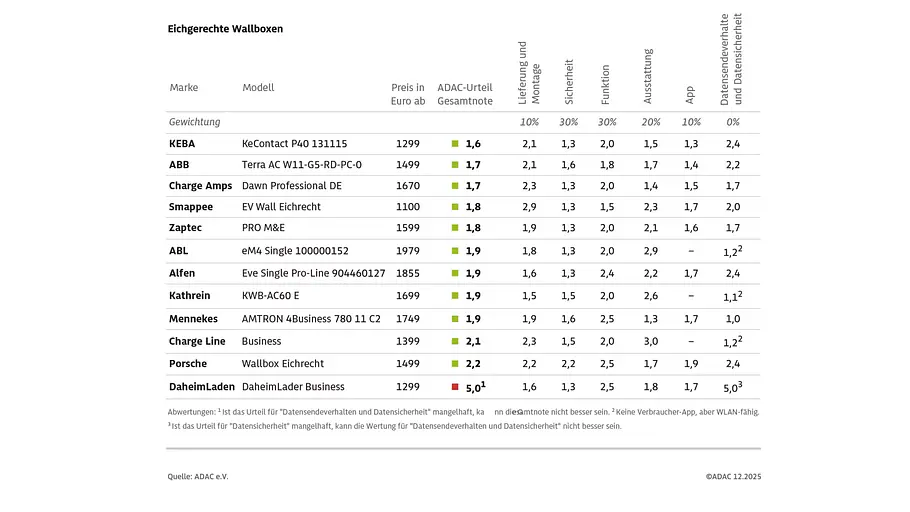Click Mennekes' '1,0' data security score
The image size is (910, 512).
pos(733,319)
